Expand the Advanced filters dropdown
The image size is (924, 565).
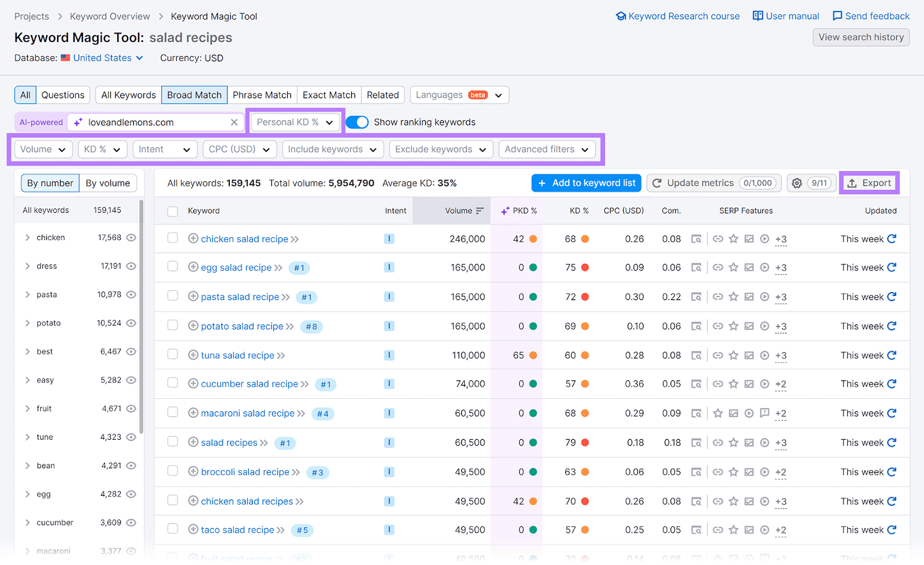[546, 149]
